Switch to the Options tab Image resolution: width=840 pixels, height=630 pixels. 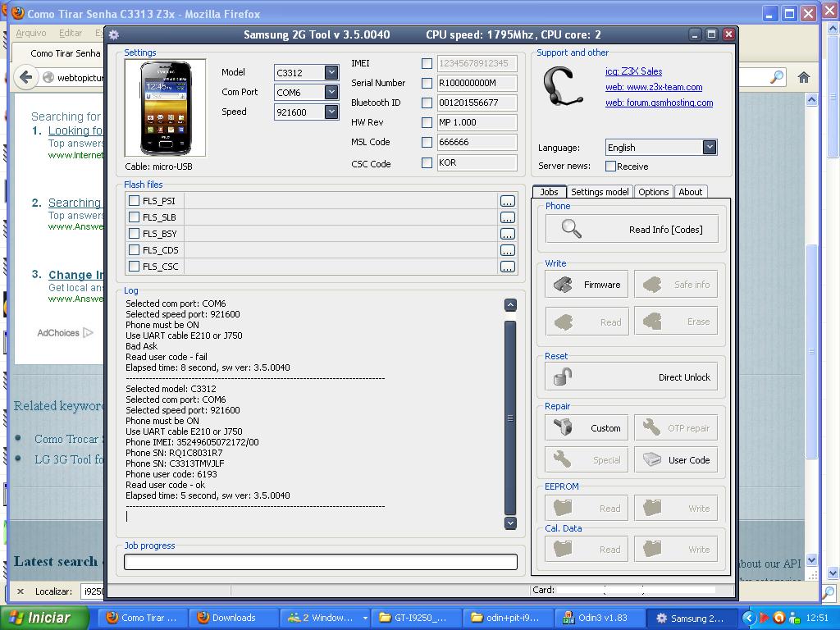tap(653, 192)
